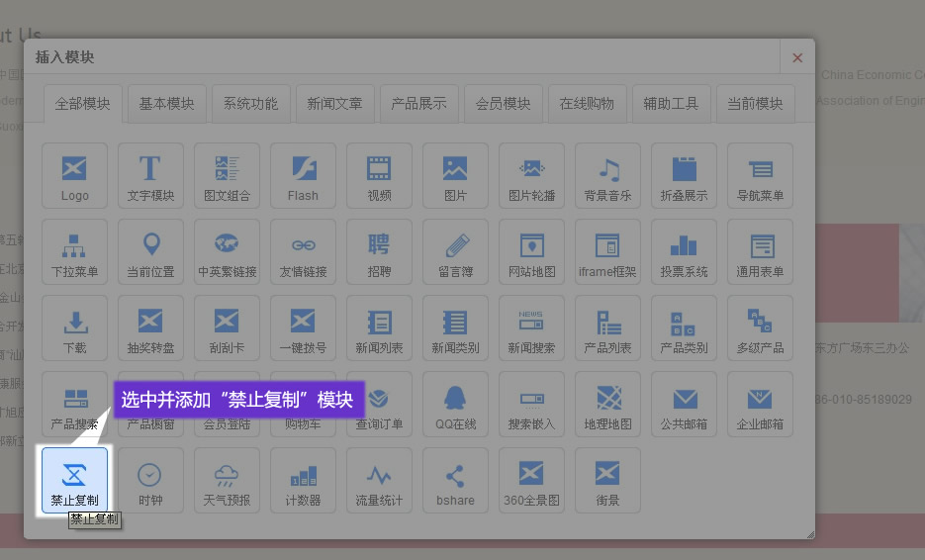Pick the 视频 video module
This screenshot has width=925, height=560.
pyautogui.click(x=379, y=175)
